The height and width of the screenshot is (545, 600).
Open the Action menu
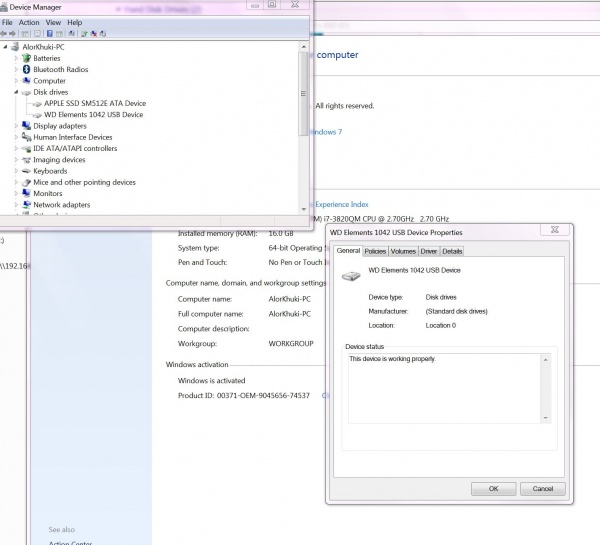pos(29,23)
